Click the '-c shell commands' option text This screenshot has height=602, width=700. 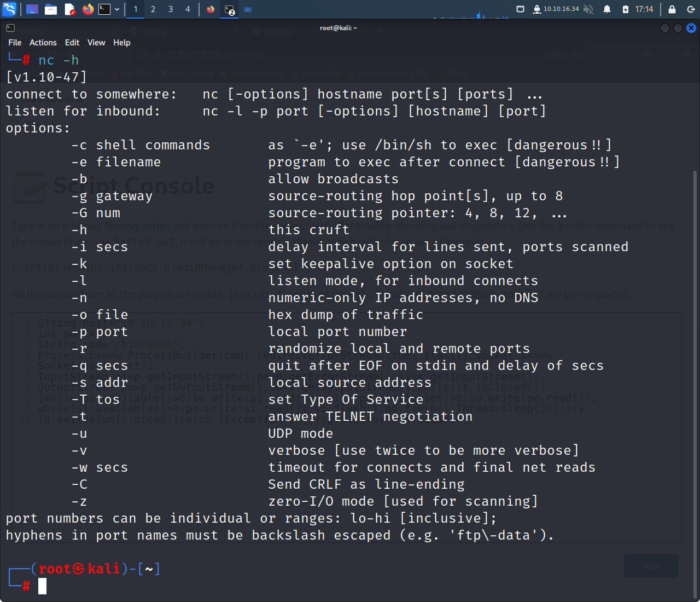(x=141, y=145)
